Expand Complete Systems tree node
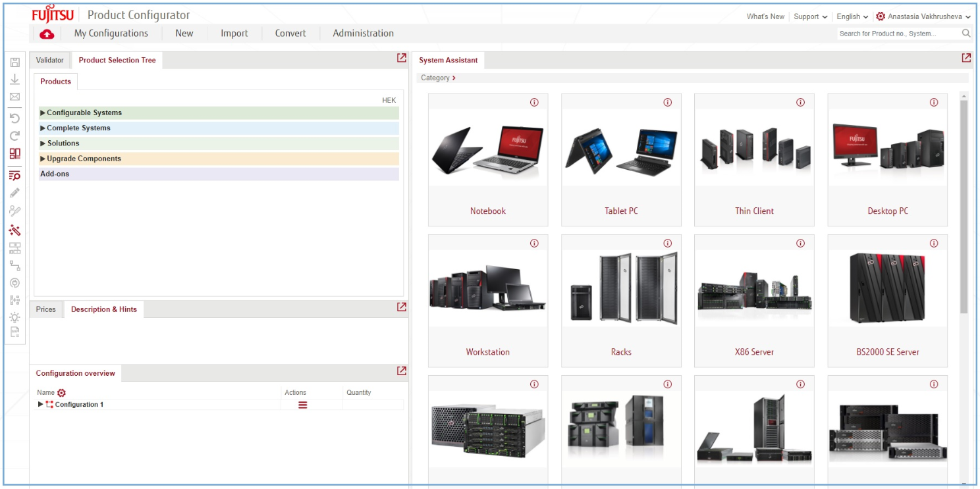Screen dimensions: 980x489 [43, 128]
